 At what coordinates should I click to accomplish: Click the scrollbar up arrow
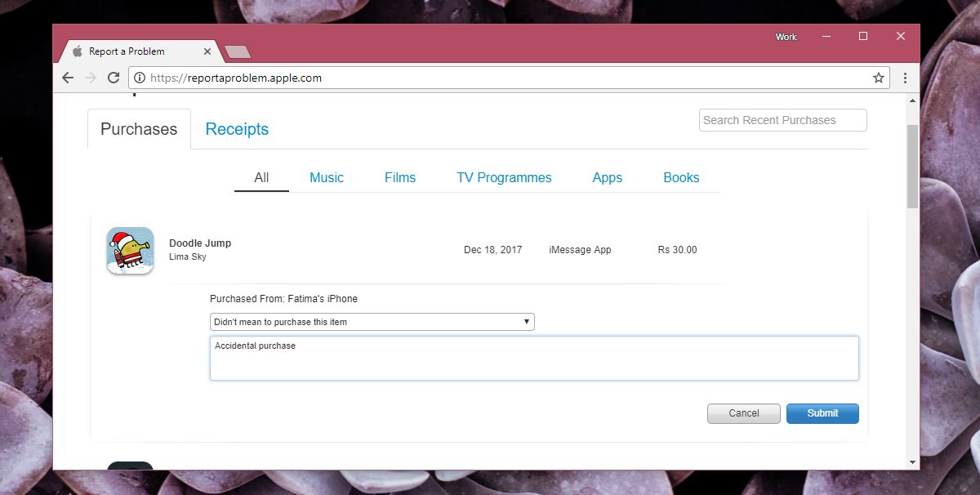[x=912, y=100]
